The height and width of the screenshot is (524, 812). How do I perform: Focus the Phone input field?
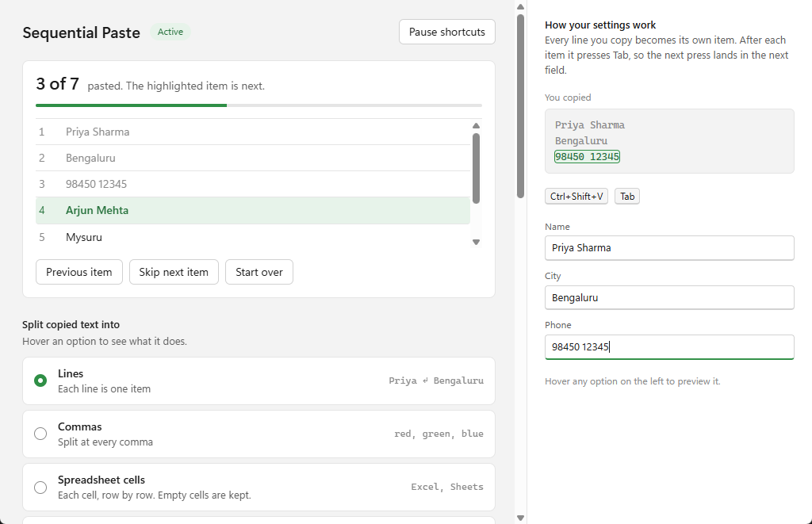point(669,347)
